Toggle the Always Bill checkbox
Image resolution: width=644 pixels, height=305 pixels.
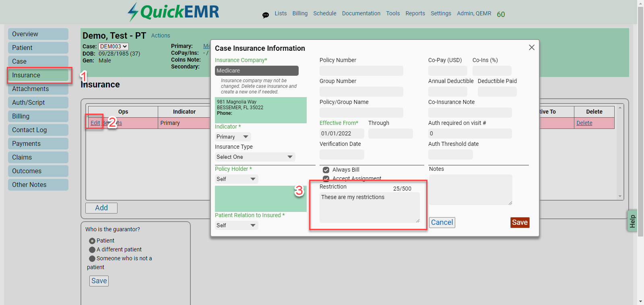(x=326, y=170)
